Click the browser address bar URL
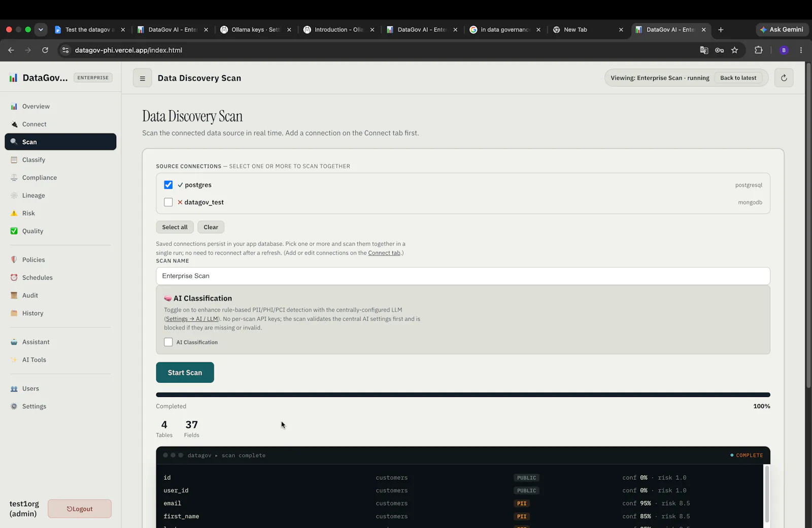This screenshot has width=812, height=528. point(128,50)
